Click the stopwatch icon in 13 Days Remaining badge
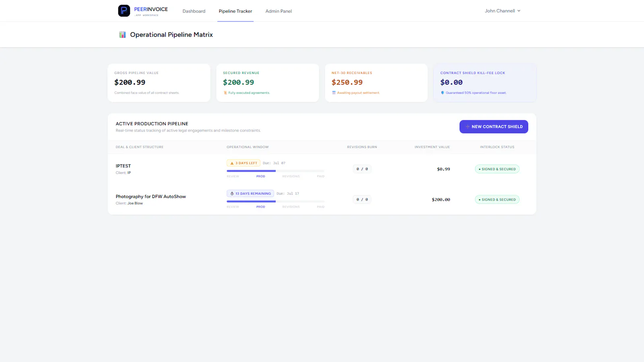Image resolution: width=644 pixels, height=362 pixels. click(x=232, y=194)
